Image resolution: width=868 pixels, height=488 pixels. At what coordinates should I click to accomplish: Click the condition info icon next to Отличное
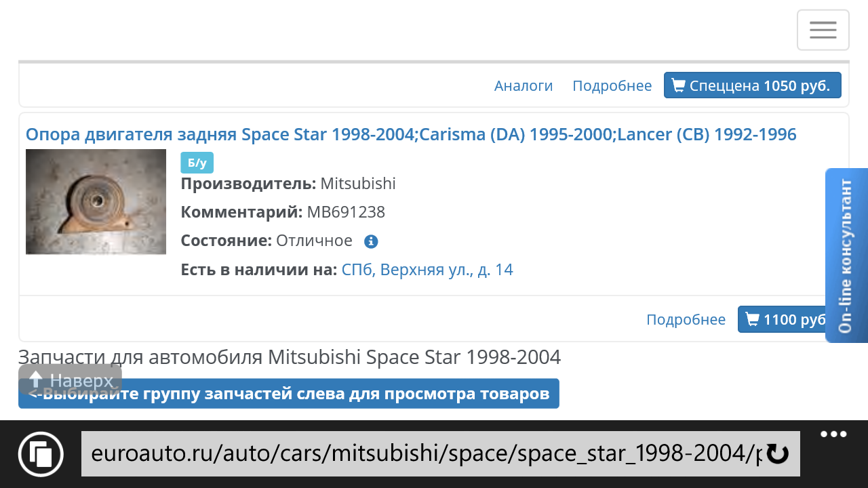click(371, 241)
